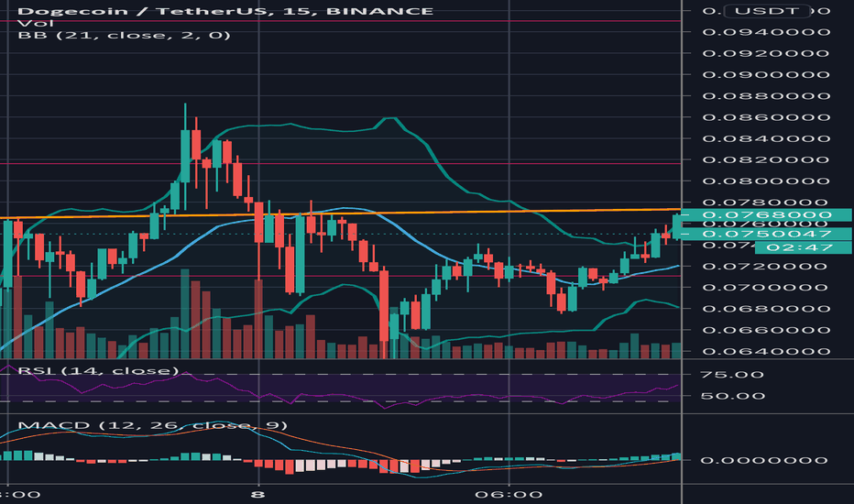The image size is (854, 504).
Task: Click the 06:00 time axis label
Action: coord(509,495)
